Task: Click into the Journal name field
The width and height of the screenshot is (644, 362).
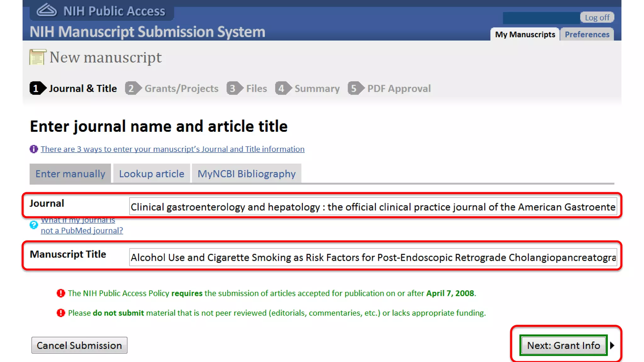Action: point(373,207)
